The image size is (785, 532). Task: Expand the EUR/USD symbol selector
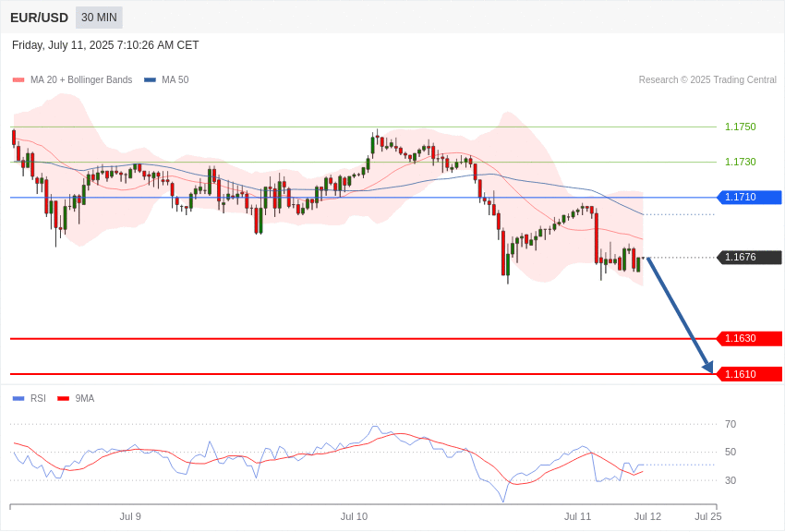tap(39, 18)
